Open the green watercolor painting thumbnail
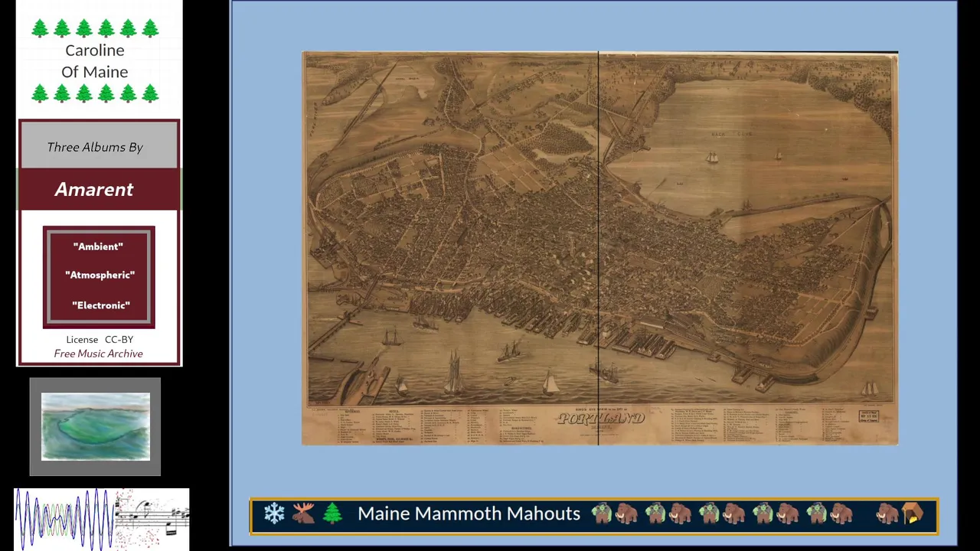This screenshot has width=980, height=551. (x=96, y=427)
